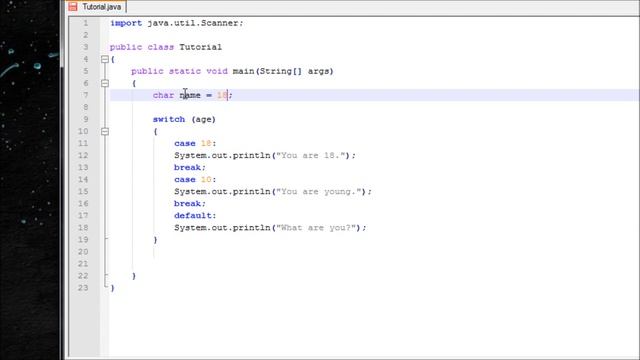Image resolution: width=640 pixels, height=360 pixels.
Task: Click the 'static' keyword on line 5
Action: pyautogui.click(x=184, y=71)
